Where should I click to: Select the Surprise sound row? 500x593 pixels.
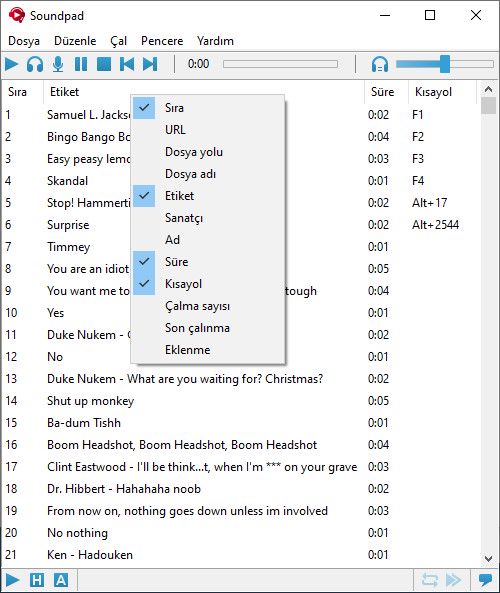pyautogui.click(x=241, y=225)
